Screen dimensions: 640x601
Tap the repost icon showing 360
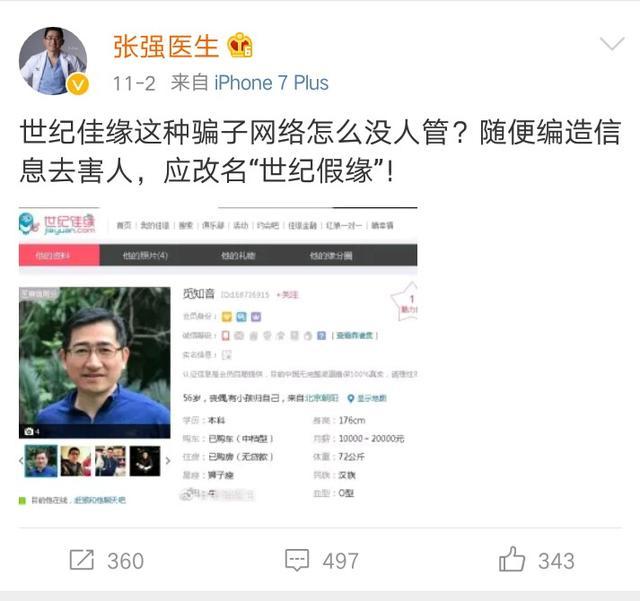pos(82,560)
